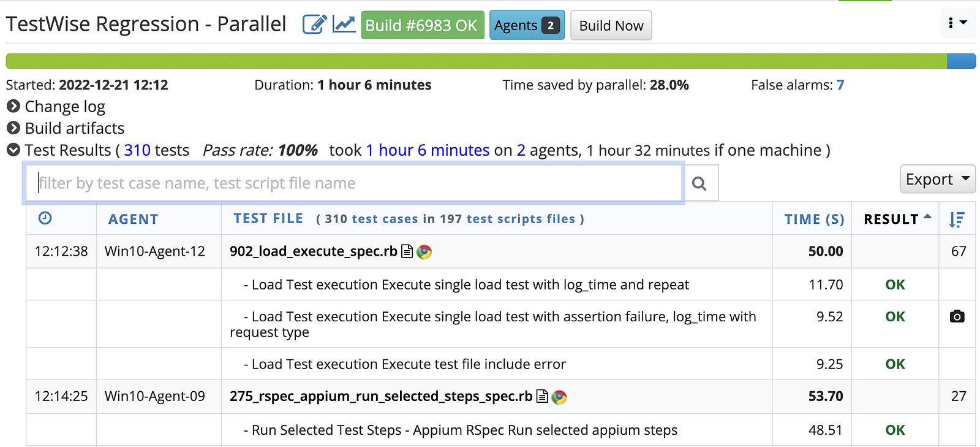
Task: Open 902_load_execute_spec.rb test file
Action: [x=314, y=251]
